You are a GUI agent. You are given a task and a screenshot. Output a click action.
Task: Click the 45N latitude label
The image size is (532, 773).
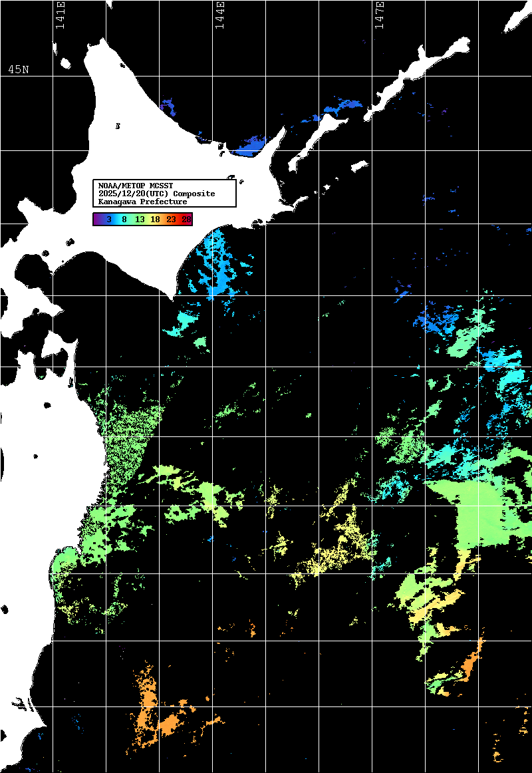(18, 70)
